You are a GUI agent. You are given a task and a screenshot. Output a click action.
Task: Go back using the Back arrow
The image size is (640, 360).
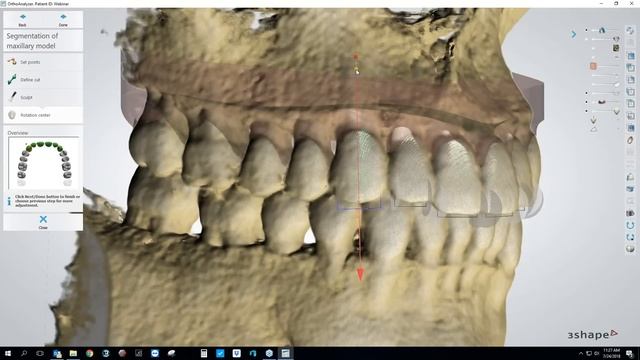[x=22, y=19]
